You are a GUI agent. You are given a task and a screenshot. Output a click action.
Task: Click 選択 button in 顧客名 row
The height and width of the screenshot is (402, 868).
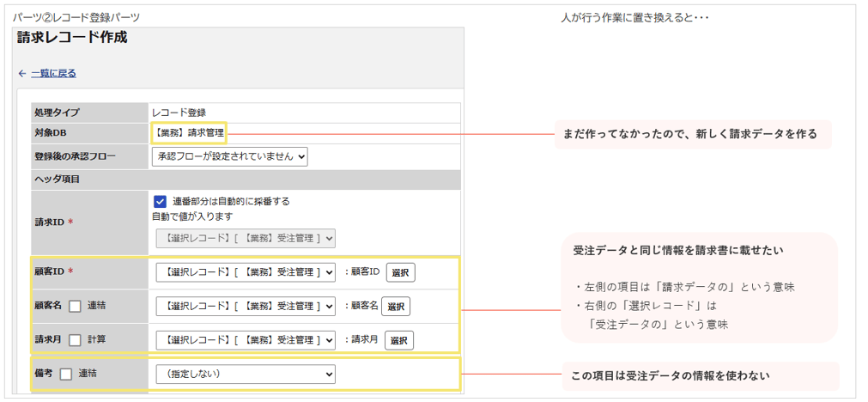(396, 306)
